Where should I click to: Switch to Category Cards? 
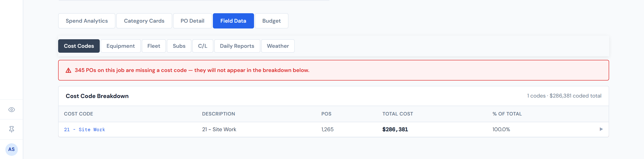[144, 21]
